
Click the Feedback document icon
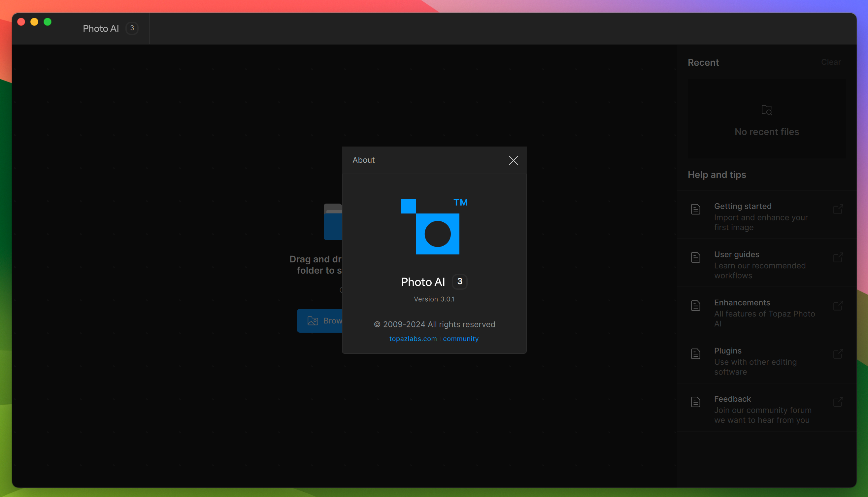tap(696, 402)
